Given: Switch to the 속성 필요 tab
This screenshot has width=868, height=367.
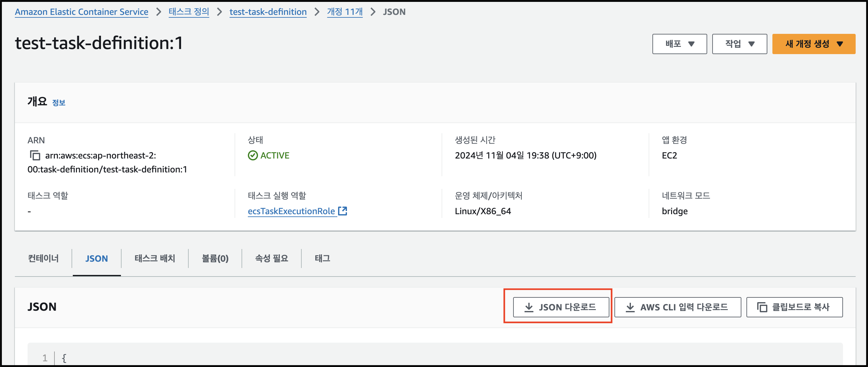Looking at the screenshot, I should pyautogui.click(x=272, y=258).
